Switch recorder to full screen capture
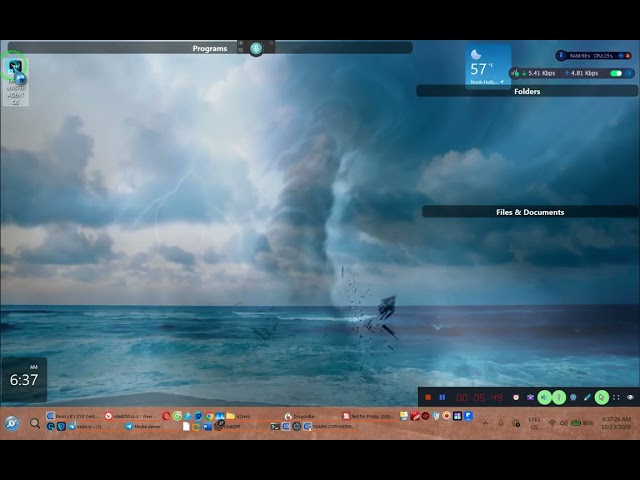 616,397
